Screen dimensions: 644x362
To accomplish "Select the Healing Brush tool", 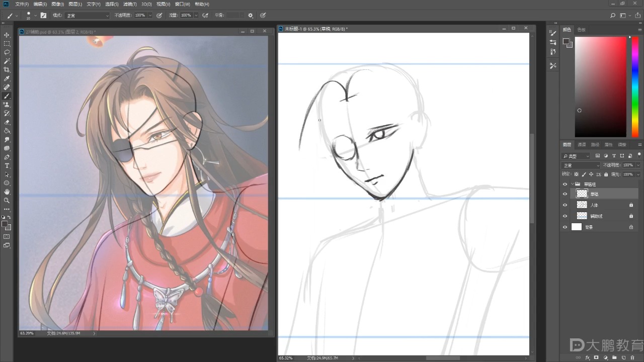I will coord(7,87).
